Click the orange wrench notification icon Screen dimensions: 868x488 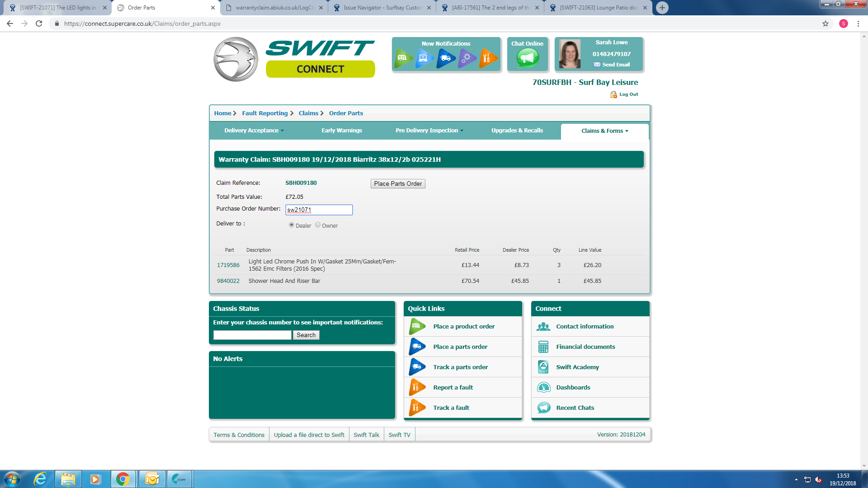487,58
